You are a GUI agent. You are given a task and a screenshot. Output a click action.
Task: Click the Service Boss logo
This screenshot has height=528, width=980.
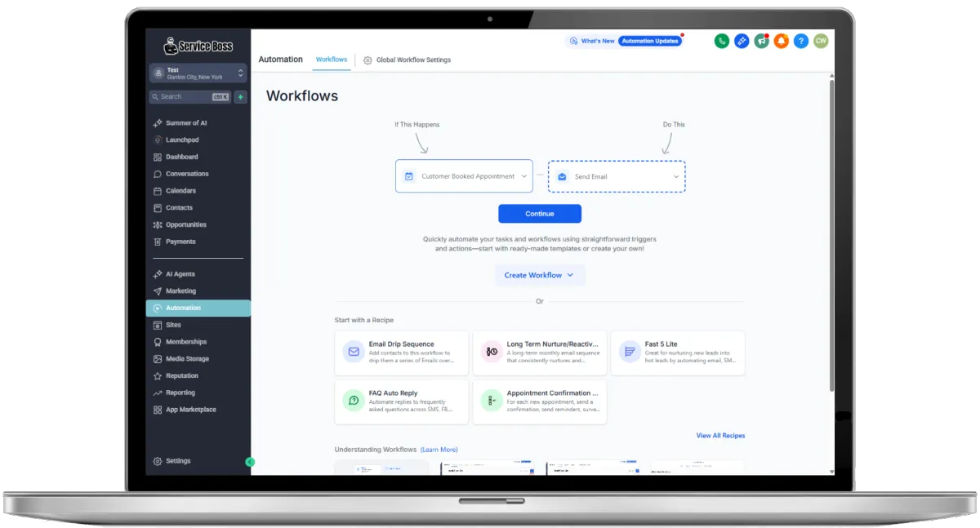198,46
